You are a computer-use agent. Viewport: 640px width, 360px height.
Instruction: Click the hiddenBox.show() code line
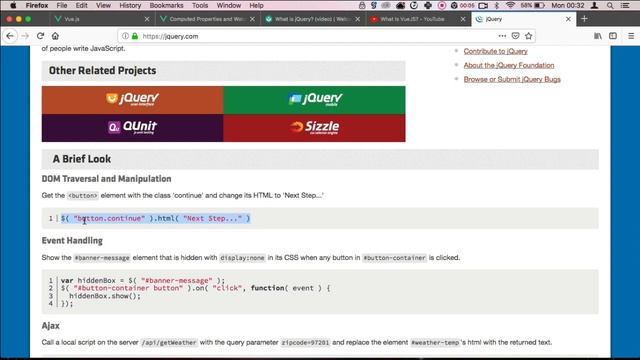[104, 296]
